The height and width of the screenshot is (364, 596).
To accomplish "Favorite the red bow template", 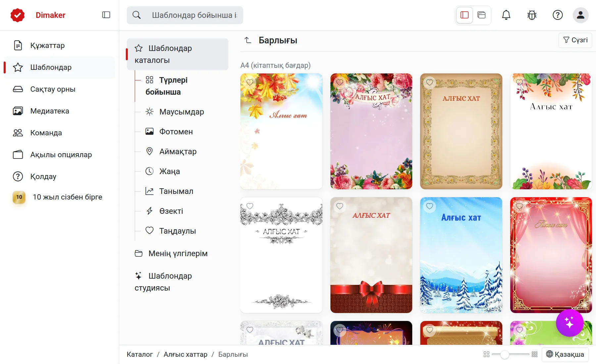I will click(340, 206).
